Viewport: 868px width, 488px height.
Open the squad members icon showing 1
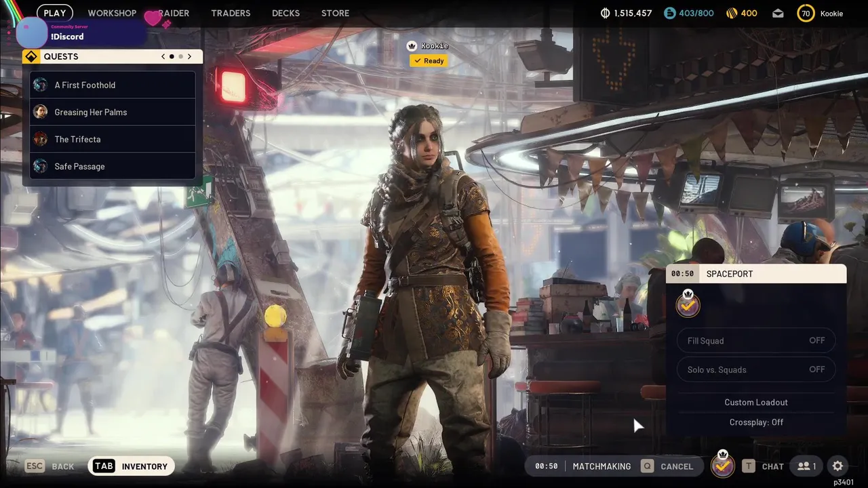tap(807, 466)
